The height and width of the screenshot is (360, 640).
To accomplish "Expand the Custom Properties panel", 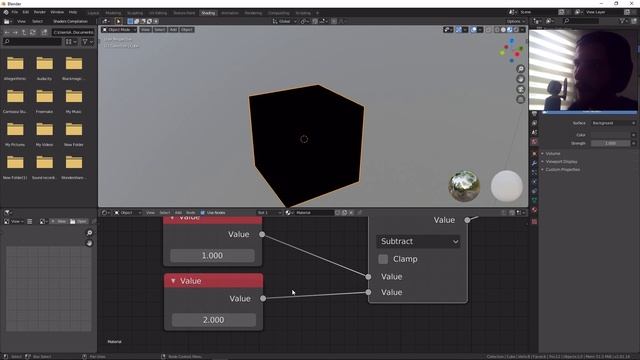I will (x=562, y=169).
